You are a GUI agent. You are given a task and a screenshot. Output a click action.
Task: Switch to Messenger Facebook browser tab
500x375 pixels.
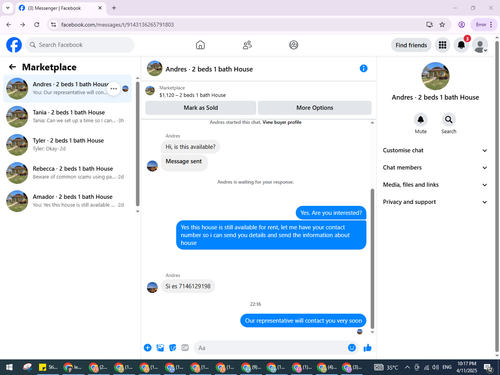(61, 8)
